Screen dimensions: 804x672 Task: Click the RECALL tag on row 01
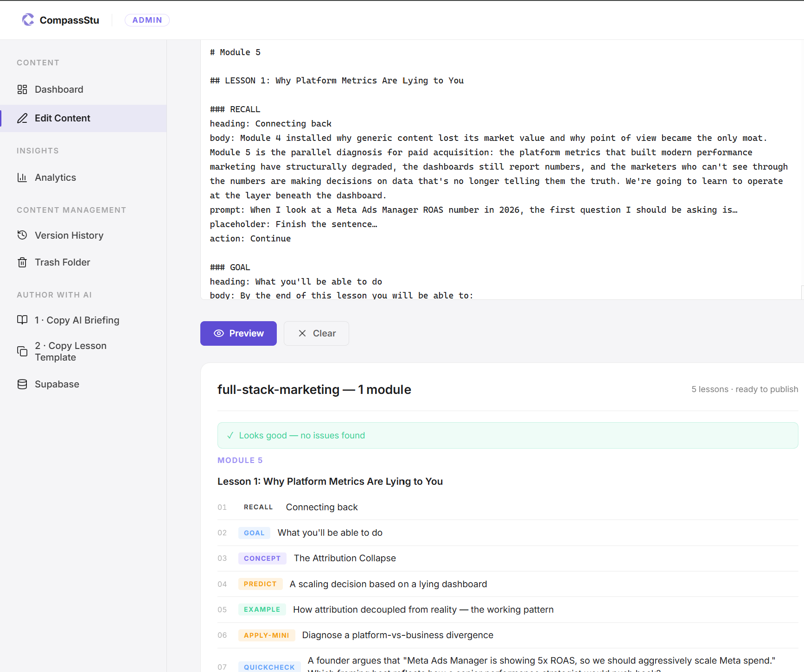pos(258,507)
